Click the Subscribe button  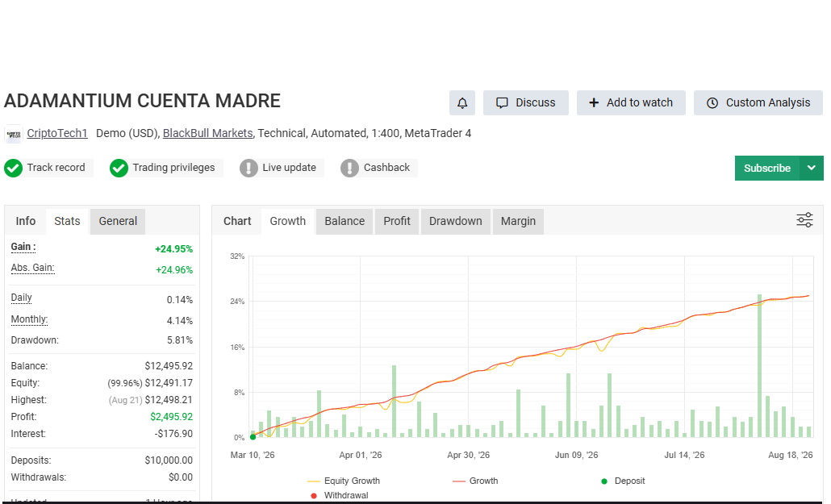(767, 168)
